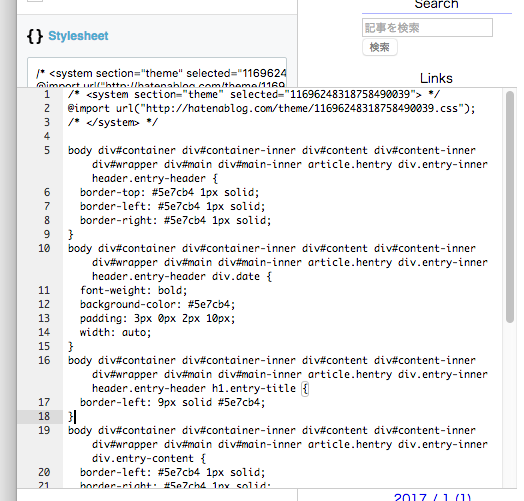Click the Links sidebar heading
This screenshot has width=524, height=501.
click(436, 78)
